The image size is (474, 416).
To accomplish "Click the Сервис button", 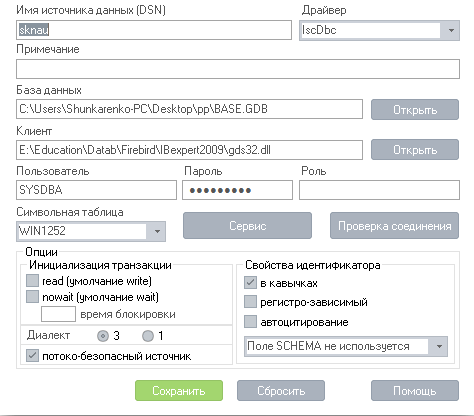I will coord(247,226).
